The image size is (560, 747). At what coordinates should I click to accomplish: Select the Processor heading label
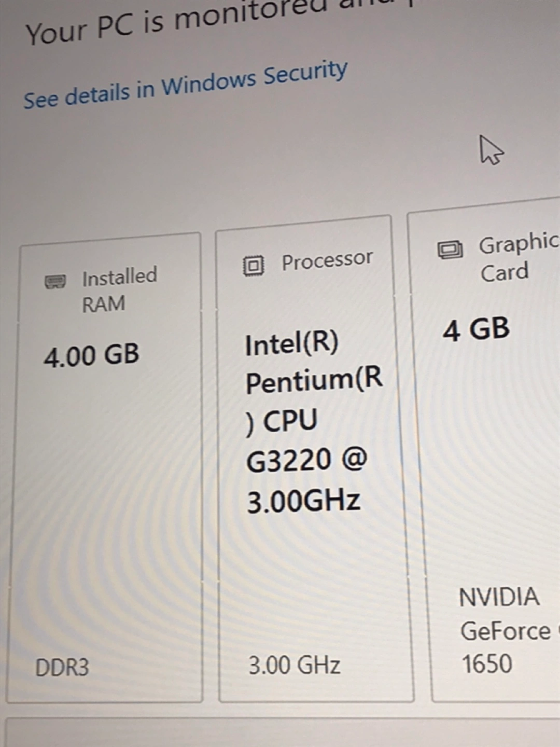[x=327, y=260]
